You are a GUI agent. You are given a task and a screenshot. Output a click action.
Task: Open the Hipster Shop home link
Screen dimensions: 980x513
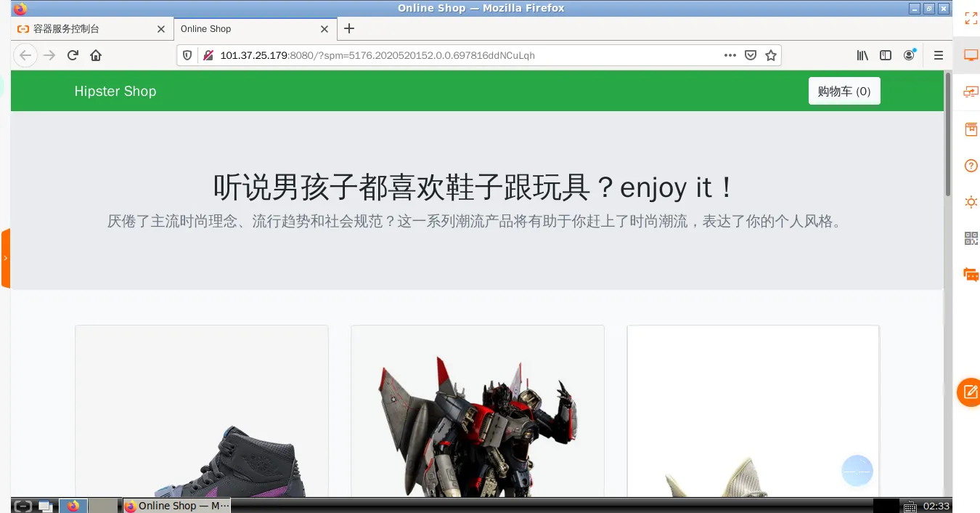click(x=115, y=90)
